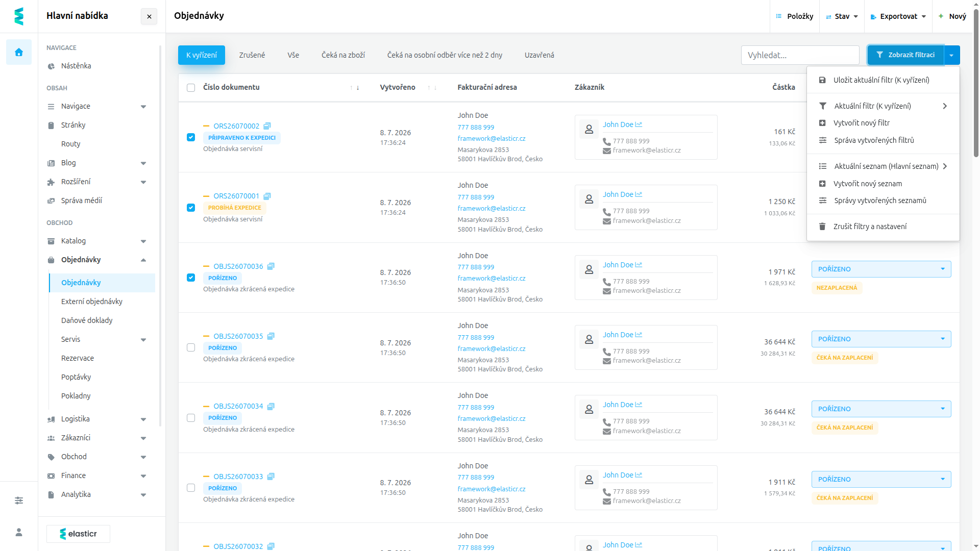The height and width of the screenshot is (551, 980).
Task: Uncheck the ORS26070001 order checkbox
Action: click(x=191, y=208)
